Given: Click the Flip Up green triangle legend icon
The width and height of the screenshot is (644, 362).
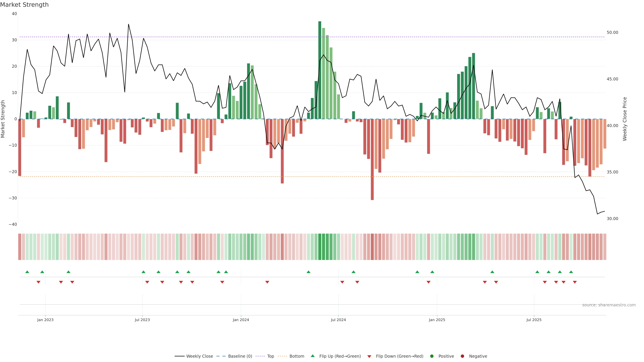Looking at the screenshot, I should [312, 356].
